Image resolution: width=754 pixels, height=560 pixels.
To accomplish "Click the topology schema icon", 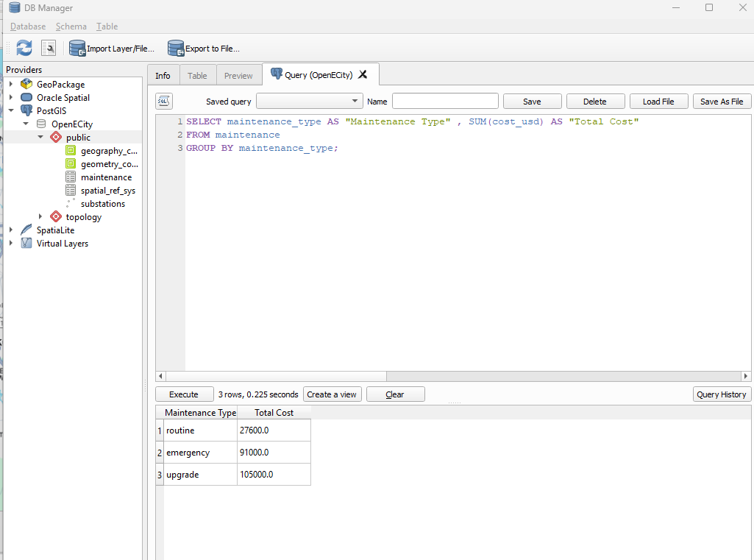I will click(x=56, y=217).
